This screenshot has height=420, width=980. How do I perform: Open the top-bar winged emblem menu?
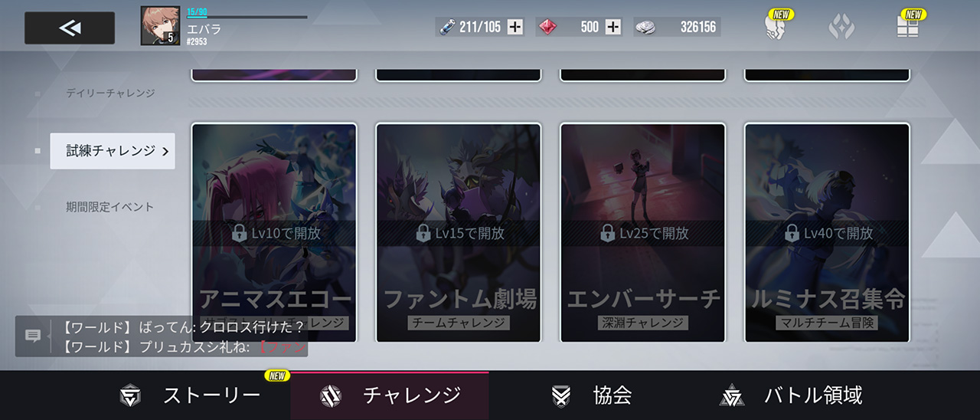[x=841, y=27]
